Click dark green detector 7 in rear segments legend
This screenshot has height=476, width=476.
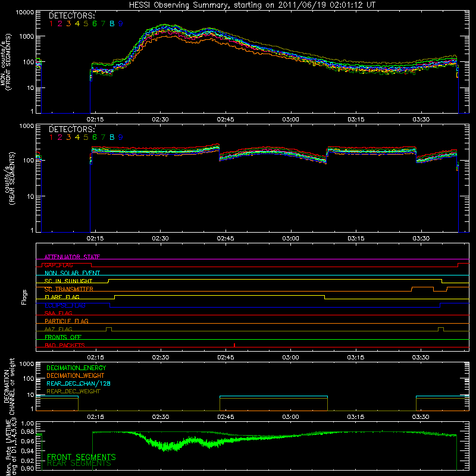(103, 137)
